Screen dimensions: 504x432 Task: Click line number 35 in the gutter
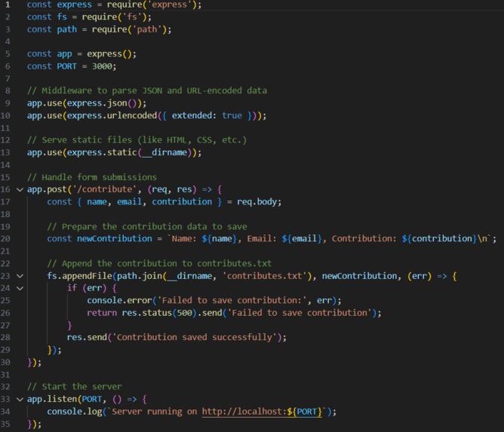(x=5, y=424)
